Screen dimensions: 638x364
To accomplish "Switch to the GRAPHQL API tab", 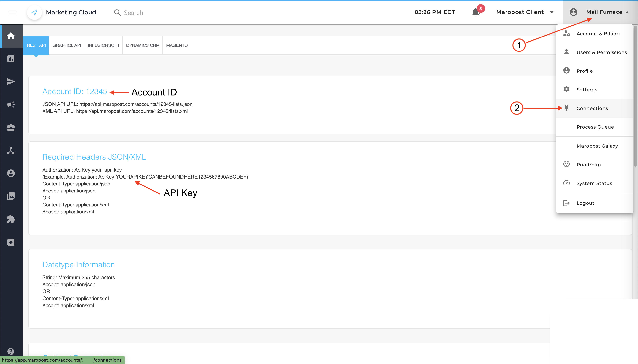I will click(x=67, y=45).
